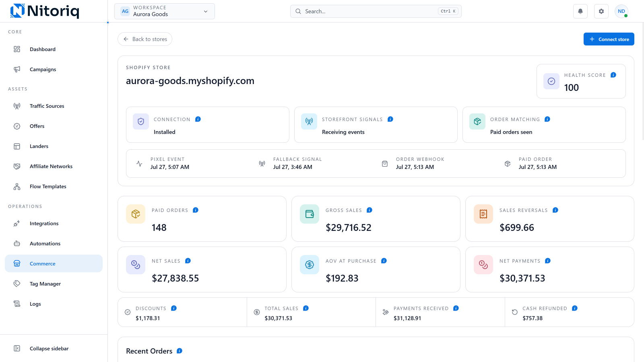Show info tooltip for Gross Sales
This screenshot has height=362, width=644.
click(369, 210)
